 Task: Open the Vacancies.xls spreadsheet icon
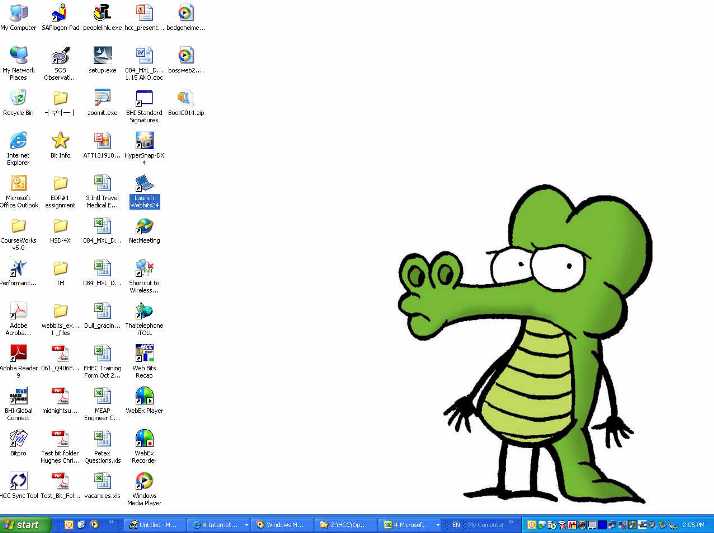click(102, 485)
